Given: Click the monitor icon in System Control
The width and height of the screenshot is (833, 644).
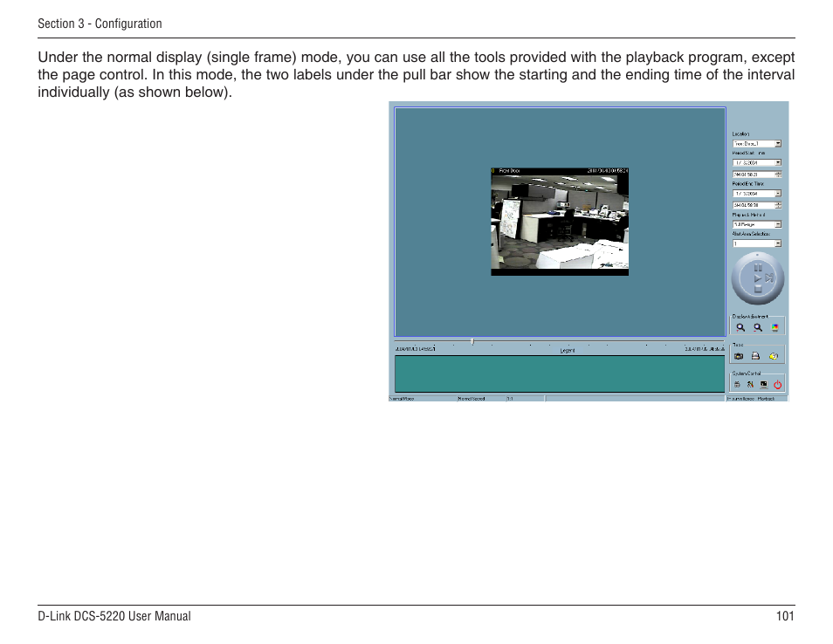Looking at the screenshot, I should coord(764,384).
